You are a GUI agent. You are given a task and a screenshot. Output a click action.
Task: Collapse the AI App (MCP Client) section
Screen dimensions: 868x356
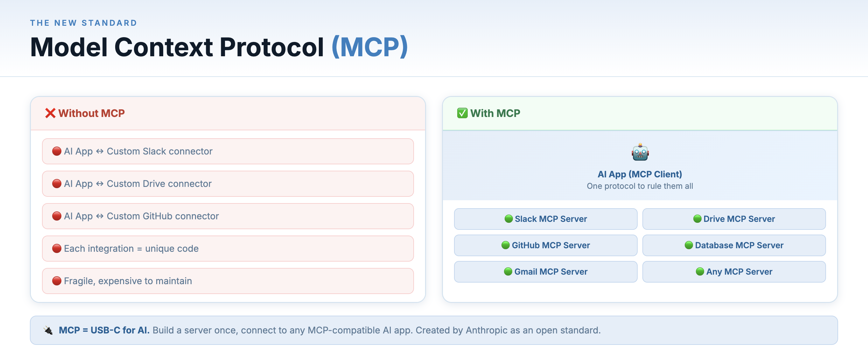tap(640, 174)
